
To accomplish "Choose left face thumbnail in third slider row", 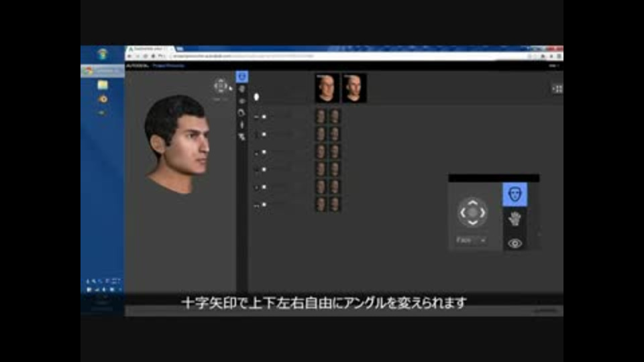I will click(x=321, y=152).
